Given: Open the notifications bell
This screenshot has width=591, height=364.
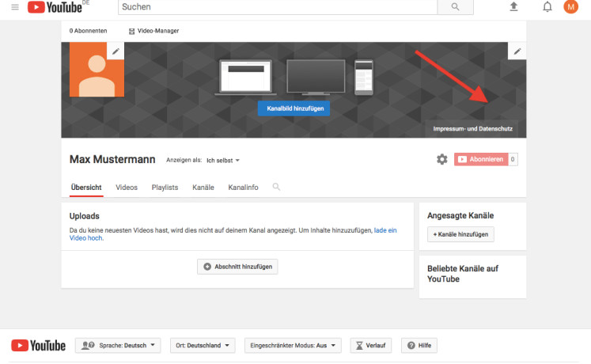Looking at the screenshot, I should click(547, 6).
